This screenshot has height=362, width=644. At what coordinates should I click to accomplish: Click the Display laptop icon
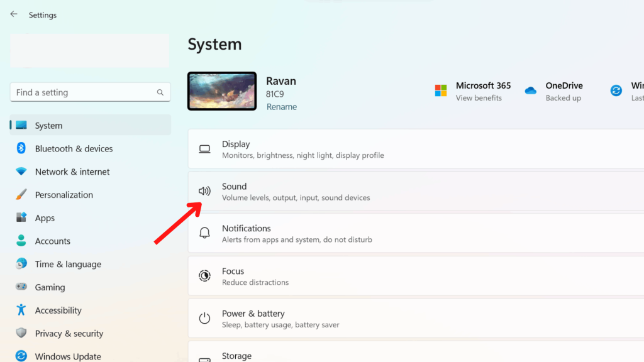(x=204, y=149)
